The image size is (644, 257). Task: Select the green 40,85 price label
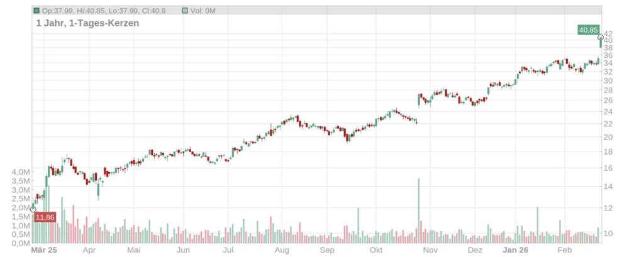(x=589, y=30)
